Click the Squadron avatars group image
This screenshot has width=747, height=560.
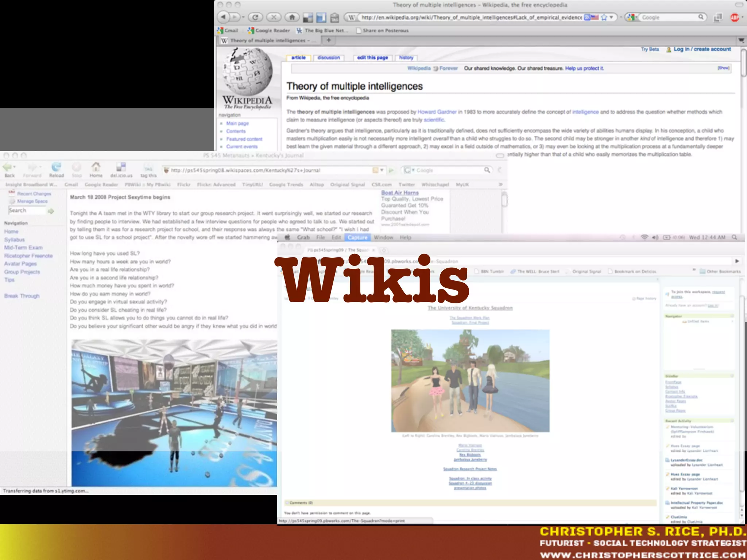470,381
